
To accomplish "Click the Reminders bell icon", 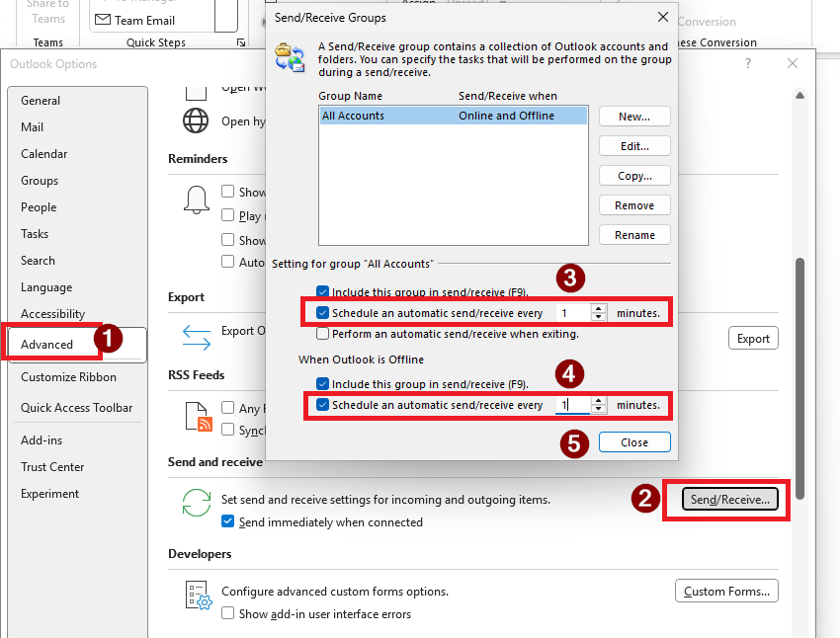I will click(x=197, y=200).
